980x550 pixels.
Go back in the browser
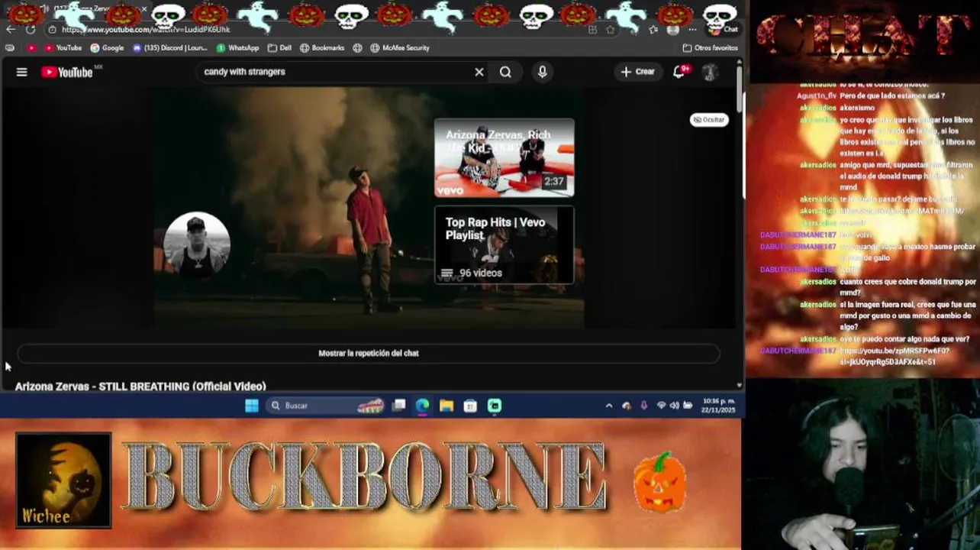(x=10, y=29)
